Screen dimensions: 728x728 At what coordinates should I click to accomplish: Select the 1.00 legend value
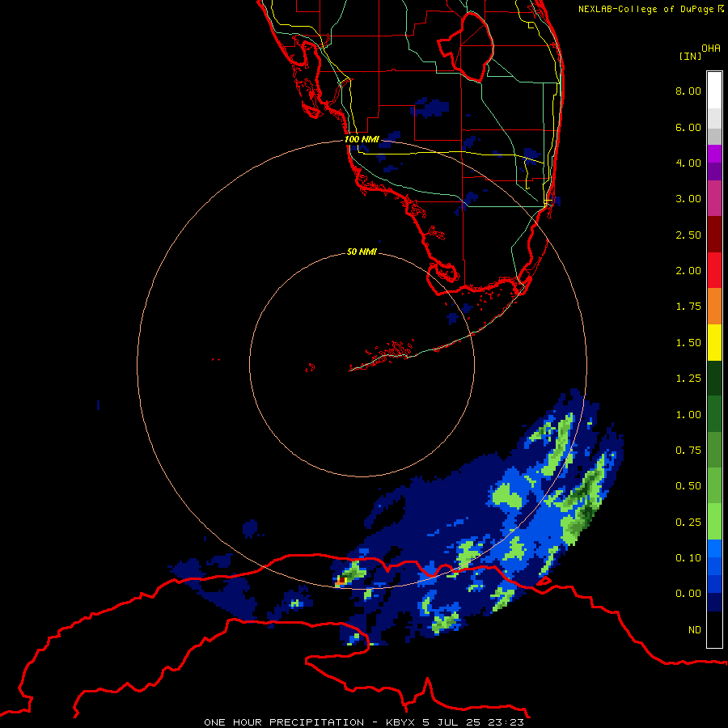688,415
